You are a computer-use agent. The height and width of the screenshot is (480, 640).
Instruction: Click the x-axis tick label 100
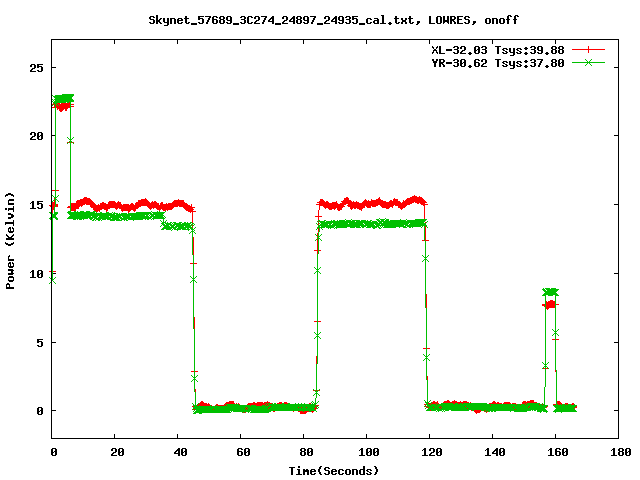(x=369, y=452)
